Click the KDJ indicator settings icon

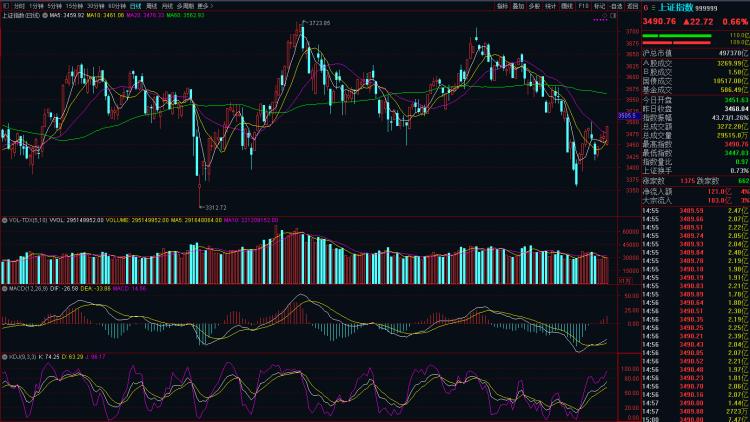4,356
